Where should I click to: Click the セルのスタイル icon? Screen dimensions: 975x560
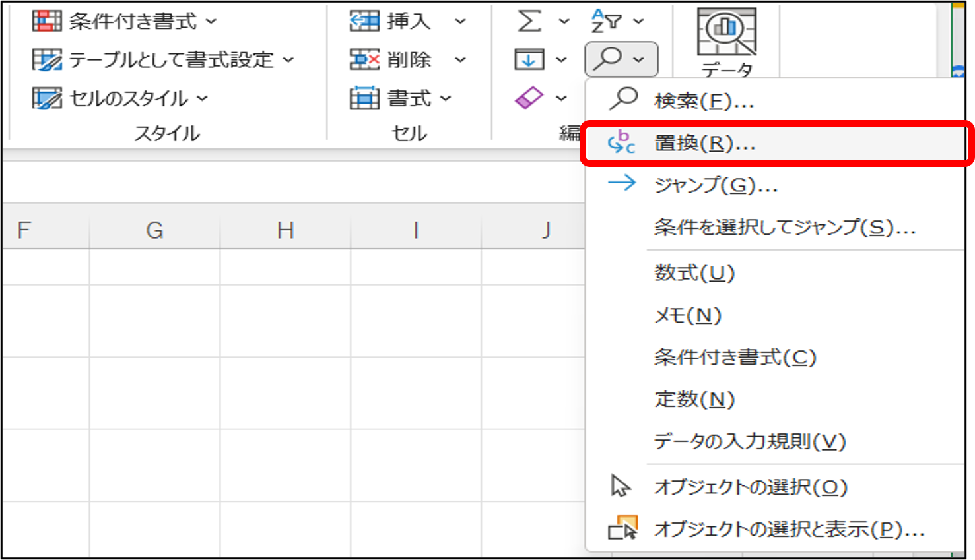click(x=47, y=98)
